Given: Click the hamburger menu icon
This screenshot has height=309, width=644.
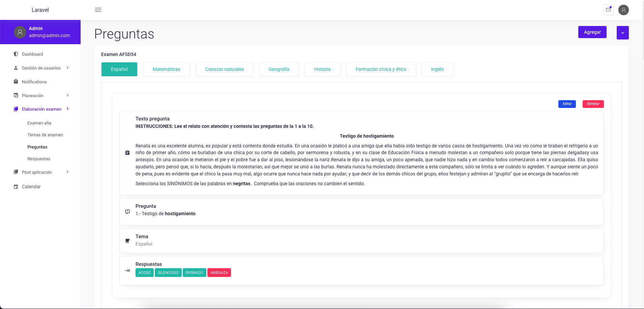Looking at the screenshot, I should click(x=98, y=10).
